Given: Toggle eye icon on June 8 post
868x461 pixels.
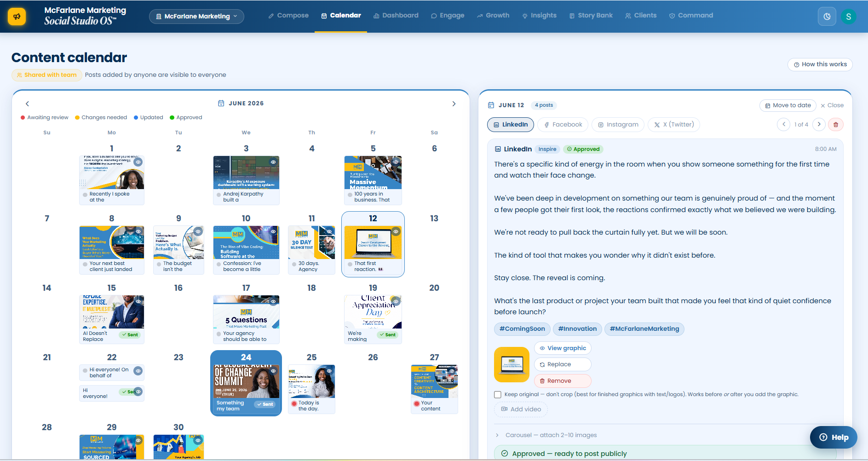Looking at the screenshot, I should click(138, 231).
